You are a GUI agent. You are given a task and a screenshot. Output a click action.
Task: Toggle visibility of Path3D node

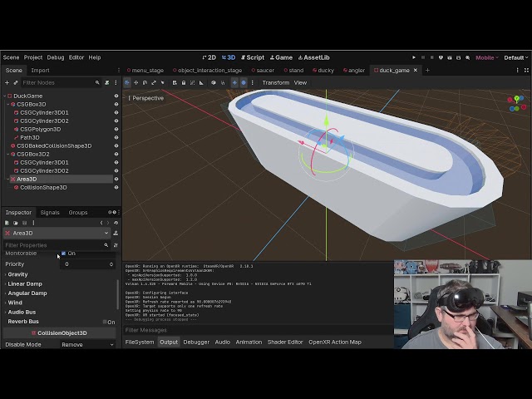coord(116,137)
